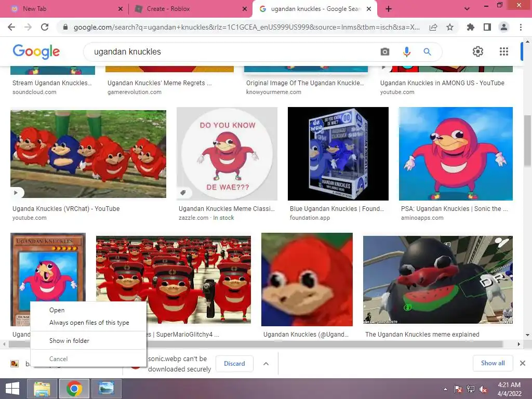Open Chrome three-dot menu

(521, 27)
